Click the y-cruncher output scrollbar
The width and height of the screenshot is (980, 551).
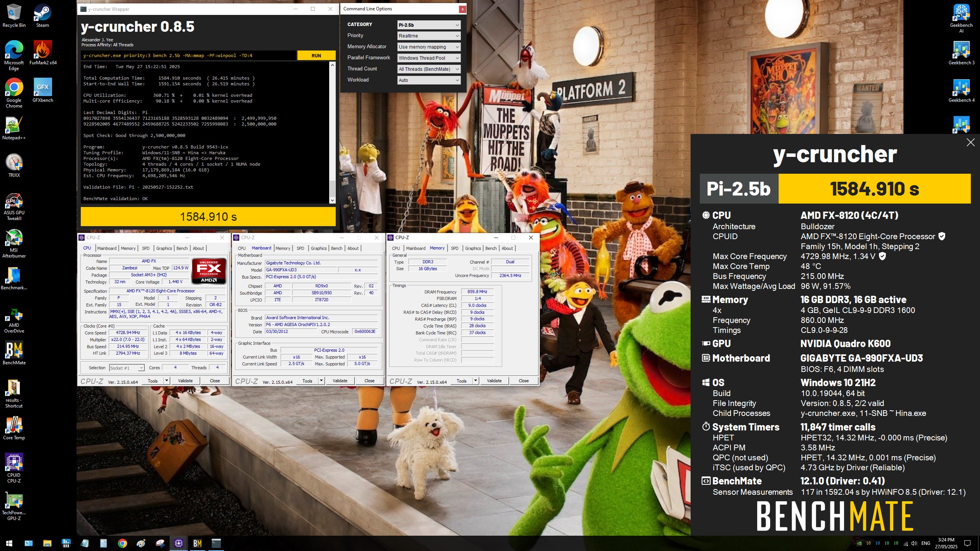[x=332, y=133]
